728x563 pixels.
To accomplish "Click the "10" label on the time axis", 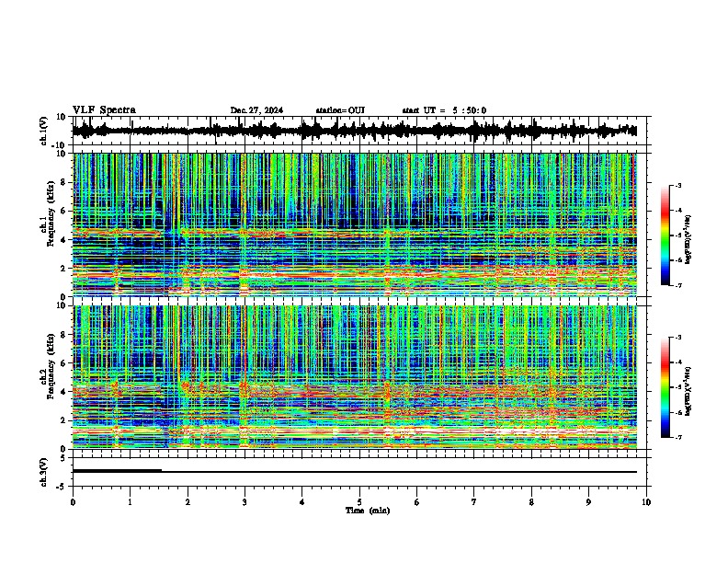I will 646,502.
